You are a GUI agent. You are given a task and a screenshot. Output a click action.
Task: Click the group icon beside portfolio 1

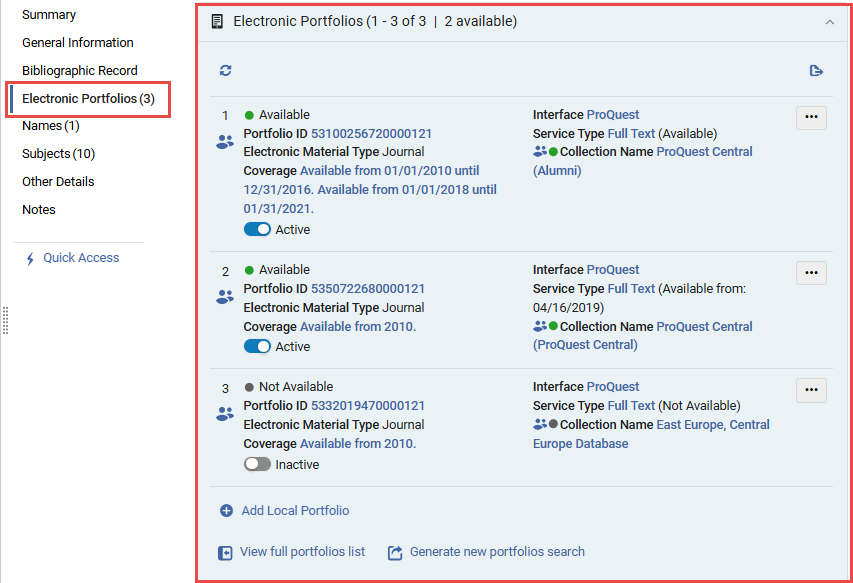tap(225, 142)
